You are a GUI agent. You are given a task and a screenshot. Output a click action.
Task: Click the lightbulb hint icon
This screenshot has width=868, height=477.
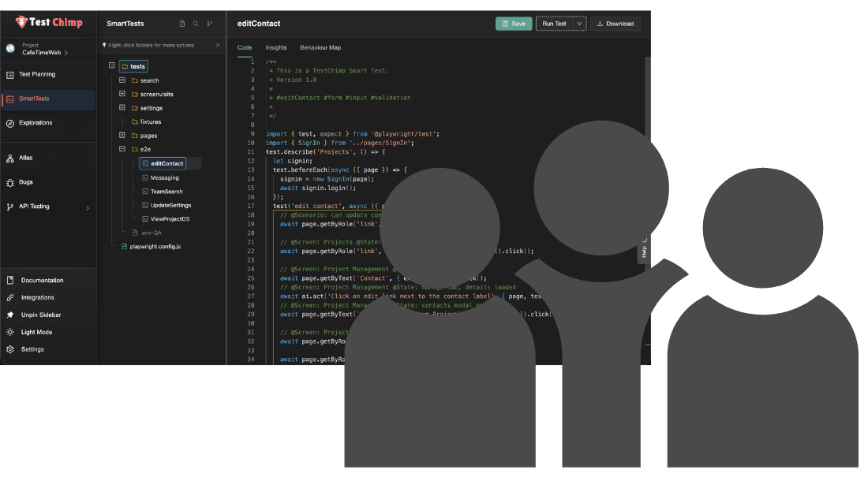104,46
